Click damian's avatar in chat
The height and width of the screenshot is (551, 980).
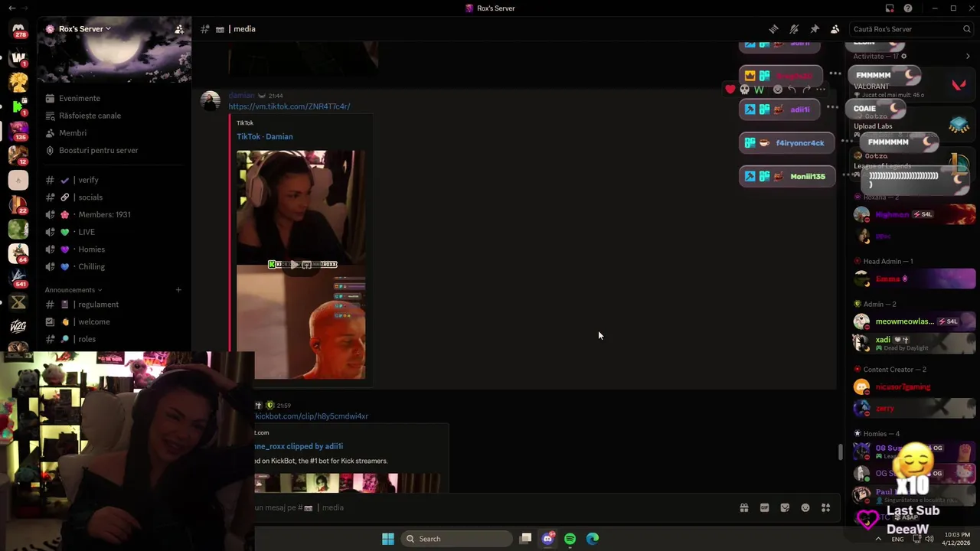click(x=210, y=100)
